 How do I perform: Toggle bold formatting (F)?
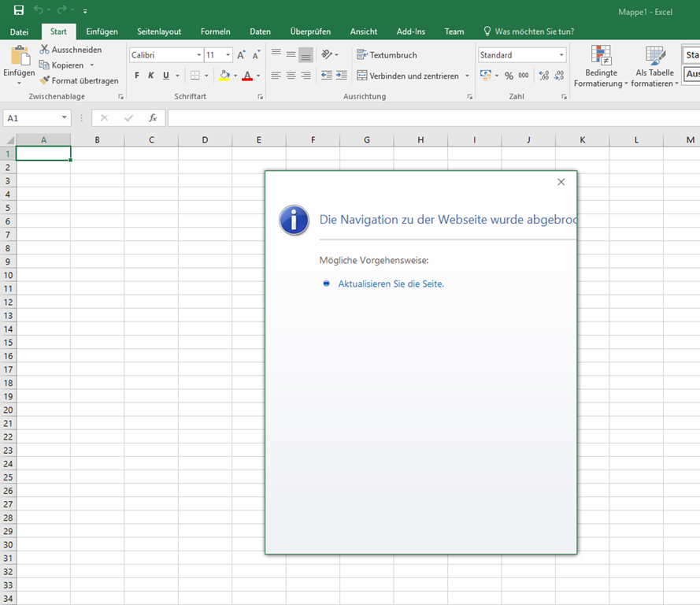(137, 76)
